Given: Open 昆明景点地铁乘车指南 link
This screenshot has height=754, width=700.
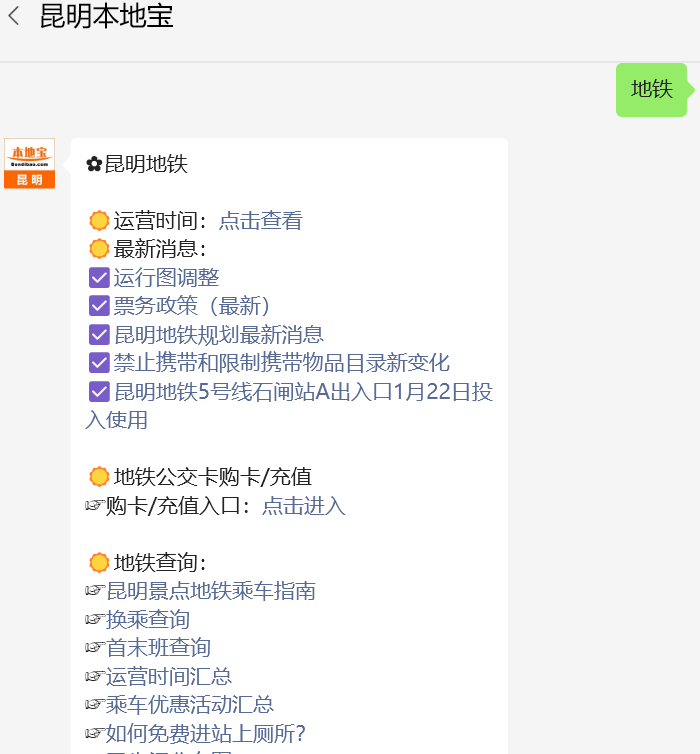Looking at the screenshot, I should coord(211,591).
